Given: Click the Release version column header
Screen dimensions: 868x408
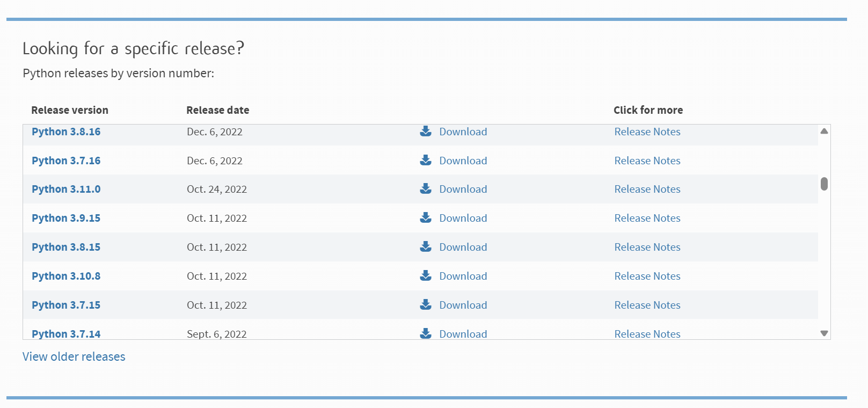Looking at the screenshot, I should pyautogui.click(x=70, y=110).
